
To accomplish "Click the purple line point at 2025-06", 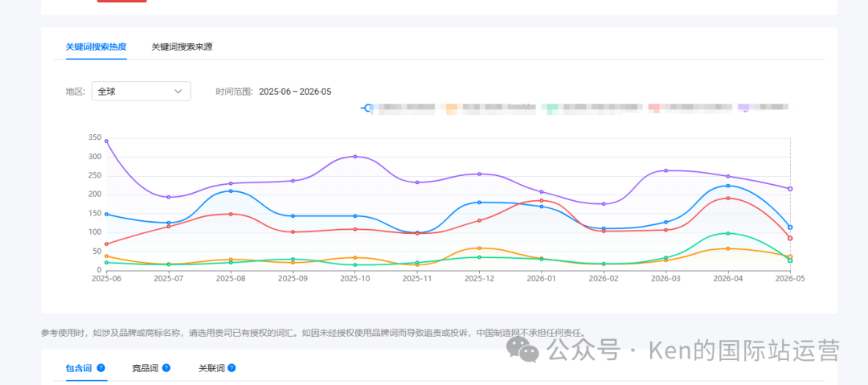I will click(106, 141).
